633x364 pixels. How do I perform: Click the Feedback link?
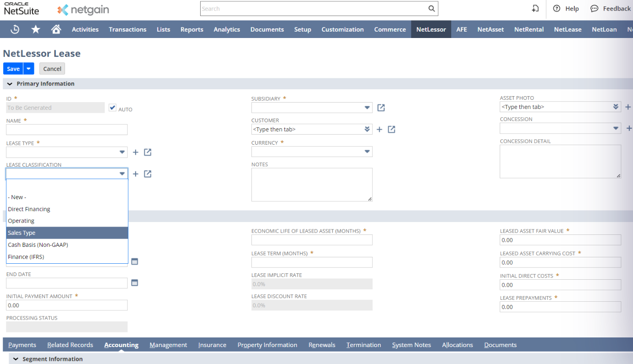point(617,9)
